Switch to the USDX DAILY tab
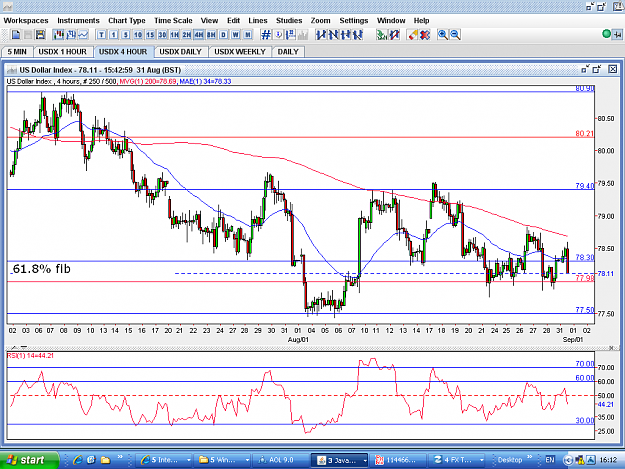 [x=181, y=52]
